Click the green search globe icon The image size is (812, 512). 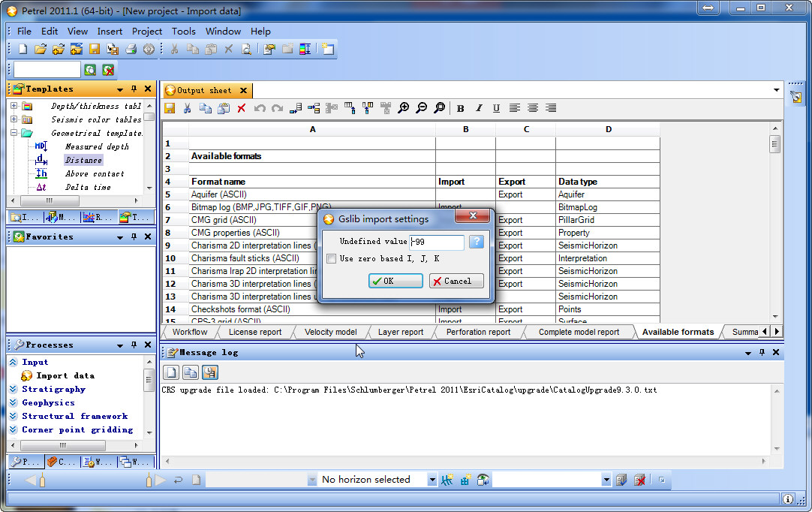tap(90, 70)
